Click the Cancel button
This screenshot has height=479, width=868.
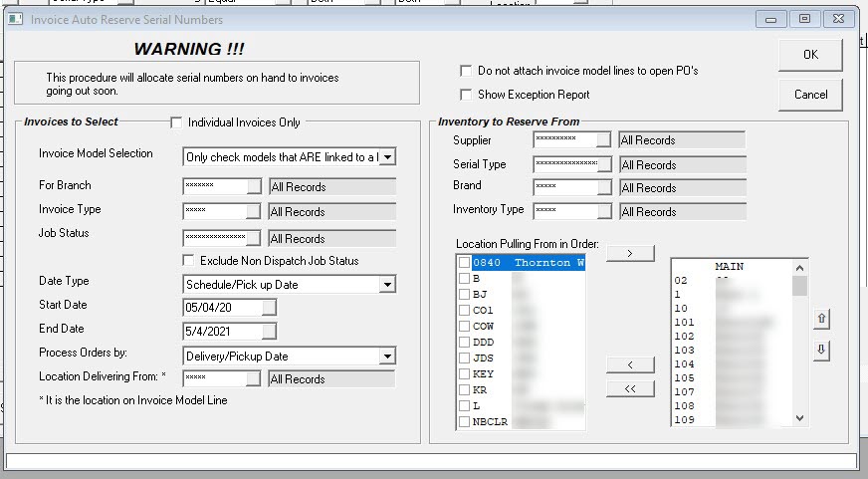810,95
